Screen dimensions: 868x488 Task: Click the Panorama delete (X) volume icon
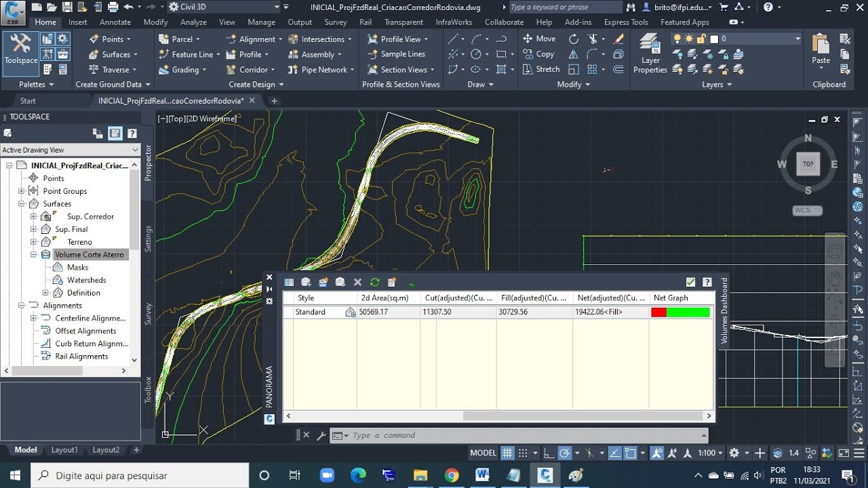(357, 282)
